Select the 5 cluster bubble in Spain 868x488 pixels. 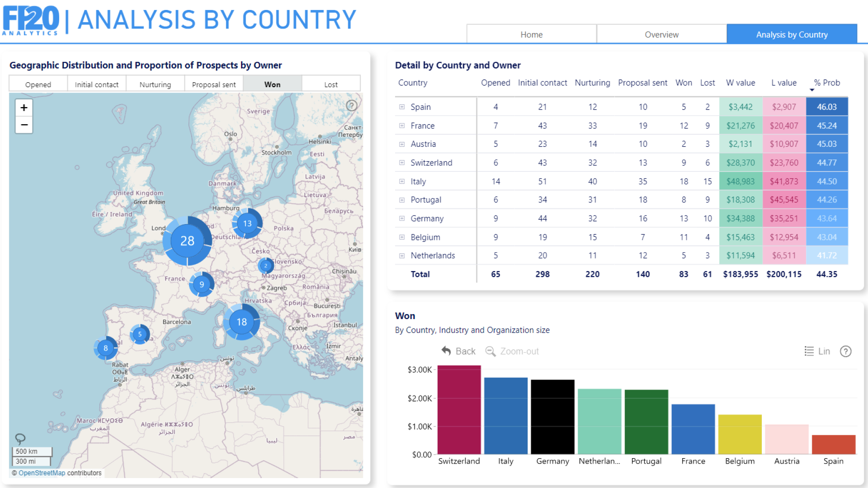point(140,334)
